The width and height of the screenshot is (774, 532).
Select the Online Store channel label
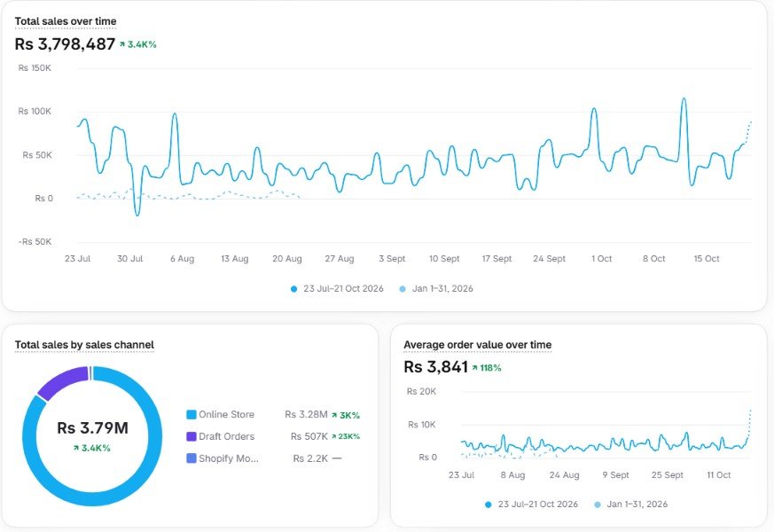(x=227, y=415)
